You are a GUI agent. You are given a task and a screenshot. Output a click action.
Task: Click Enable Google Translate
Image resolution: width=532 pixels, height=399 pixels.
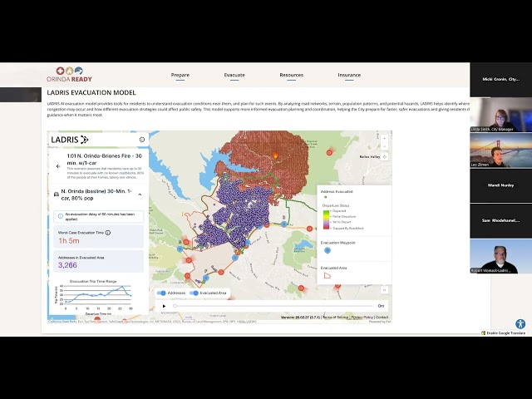click(503, 333)
